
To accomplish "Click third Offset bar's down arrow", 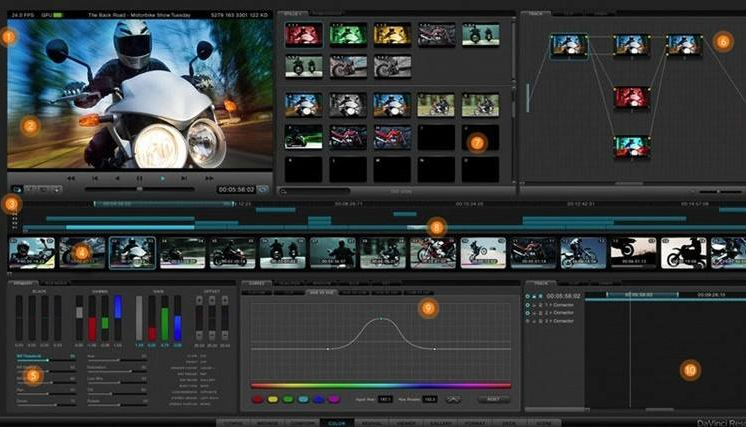I will click(x=225, y=336).
